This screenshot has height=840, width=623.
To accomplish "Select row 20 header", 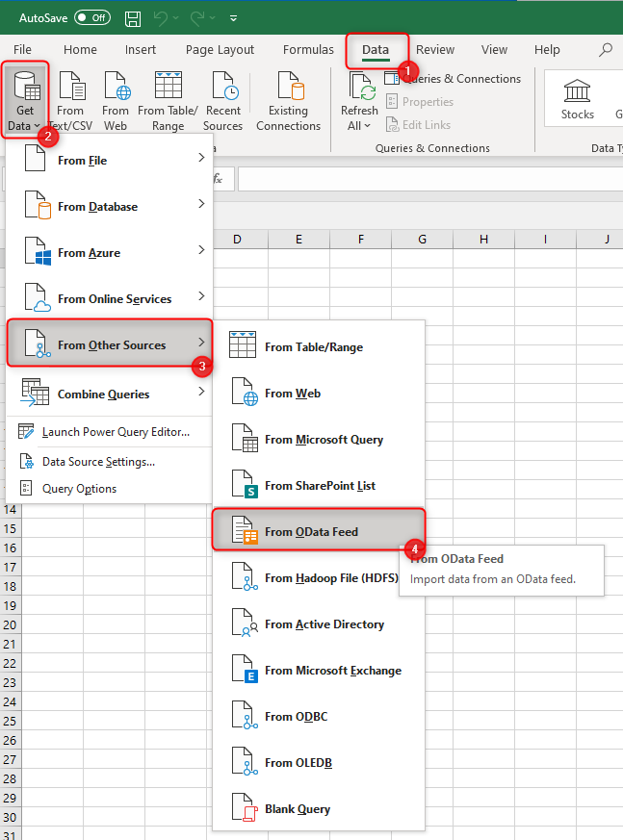I will pos(11,624).
